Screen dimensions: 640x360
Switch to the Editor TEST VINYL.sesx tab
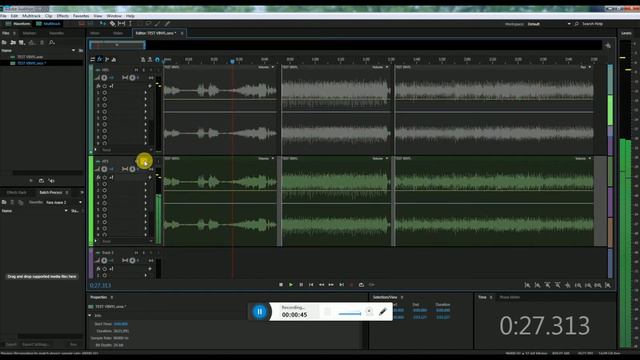tap(156, 33)
